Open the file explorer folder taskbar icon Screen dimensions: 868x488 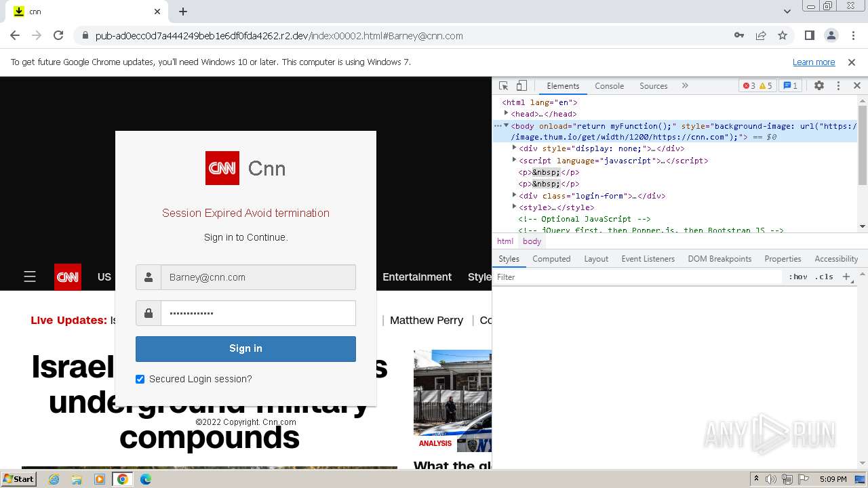[77, 479]
